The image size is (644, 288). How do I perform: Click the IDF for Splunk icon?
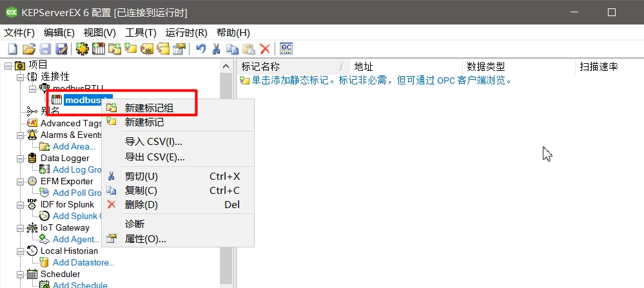[x=32, y=204]
